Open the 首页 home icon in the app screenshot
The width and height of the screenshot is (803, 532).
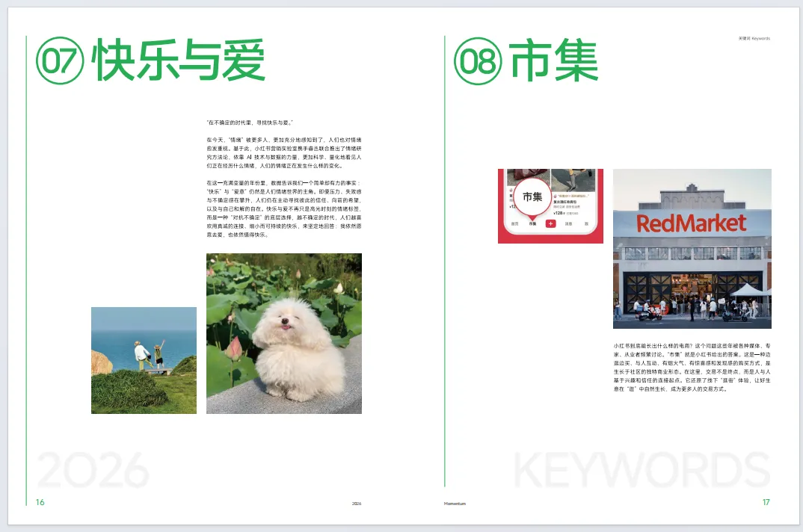click(515, 223)
